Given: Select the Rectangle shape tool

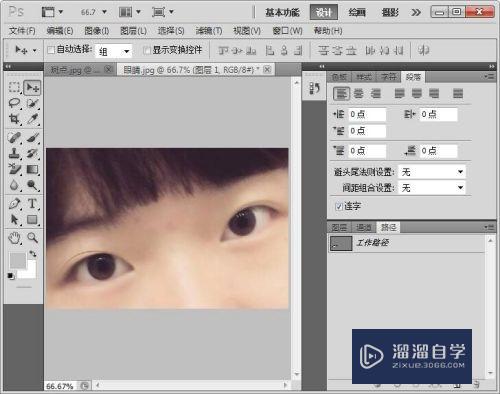Looking at the screenshot, I should 32,220.
